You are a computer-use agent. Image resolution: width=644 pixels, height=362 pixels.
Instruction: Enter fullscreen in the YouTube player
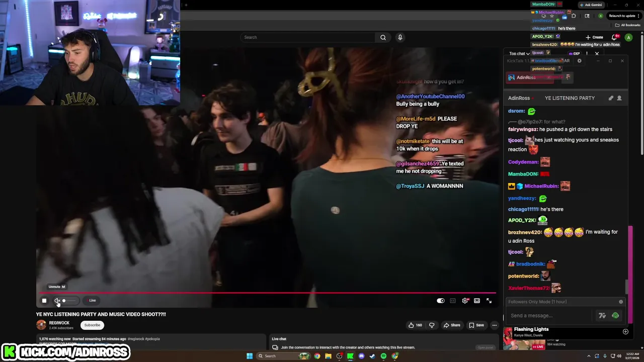point(489,301)
